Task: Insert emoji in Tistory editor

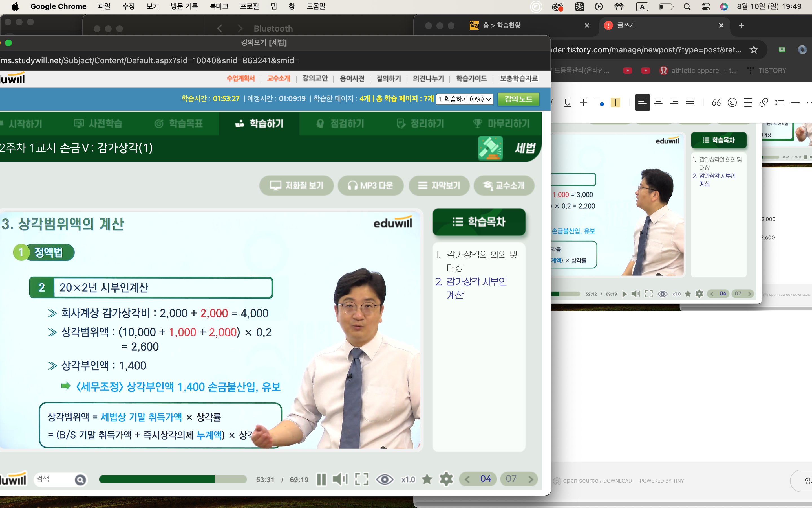Action: (x=732, y=102)
